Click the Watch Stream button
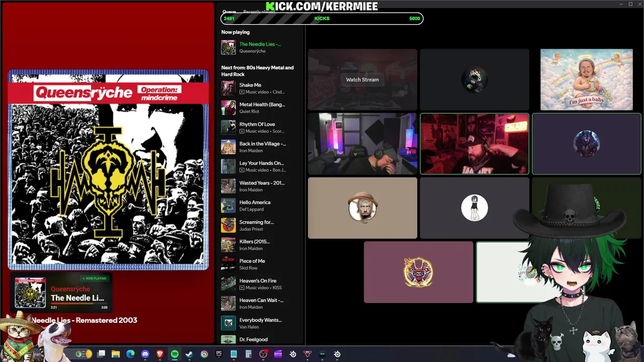Image resolution: width=644 pixels, height=362 pixels. pos(362,79)
